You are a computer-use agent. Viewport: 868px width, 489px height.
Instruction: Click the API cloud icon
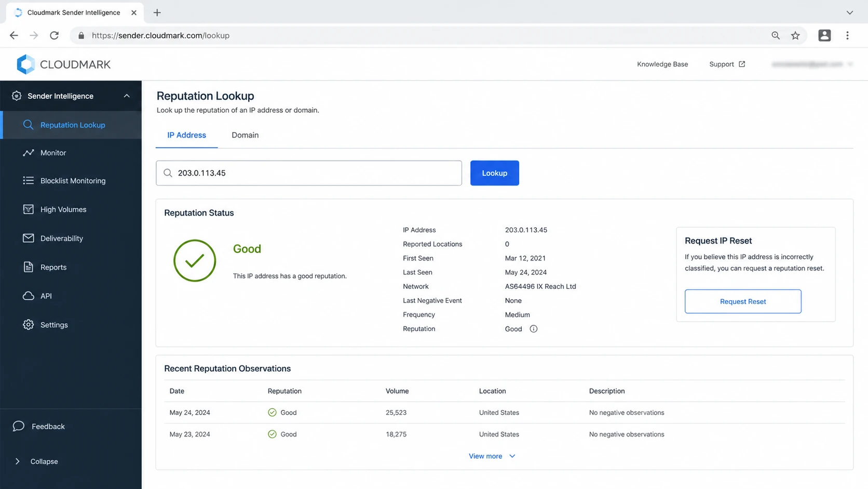click(28, 296)
